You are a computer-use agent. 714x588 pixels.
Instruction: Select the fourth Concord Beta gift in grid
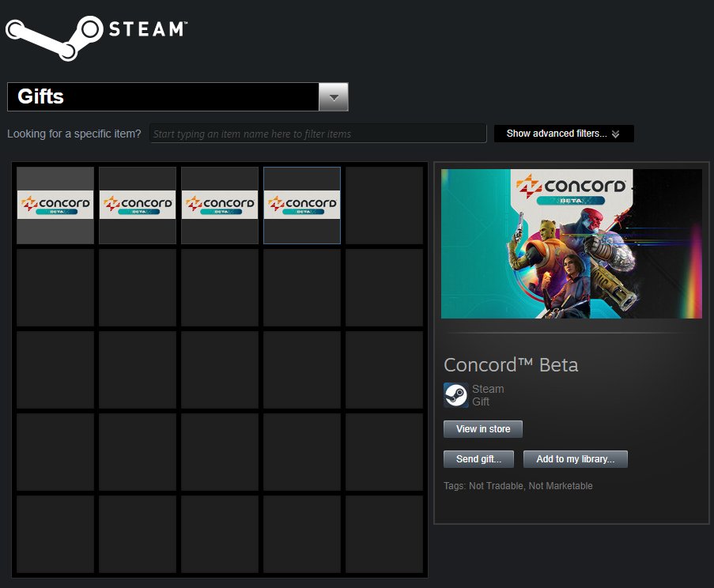(x=302, y=205)
